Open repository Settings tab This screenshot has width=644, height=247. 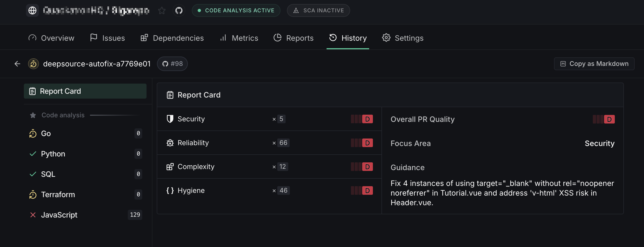pos(403,38)
